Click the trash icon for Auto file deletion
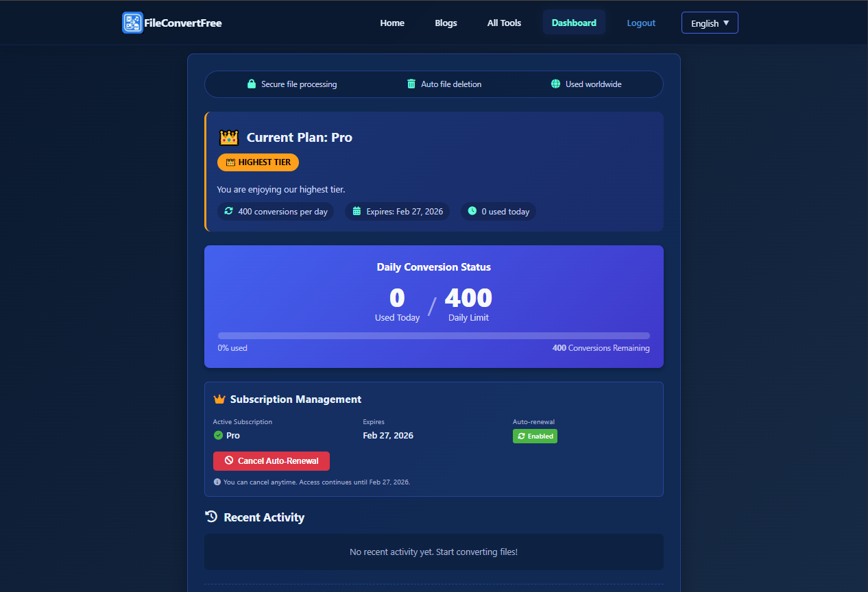 (x=411, y=84)
